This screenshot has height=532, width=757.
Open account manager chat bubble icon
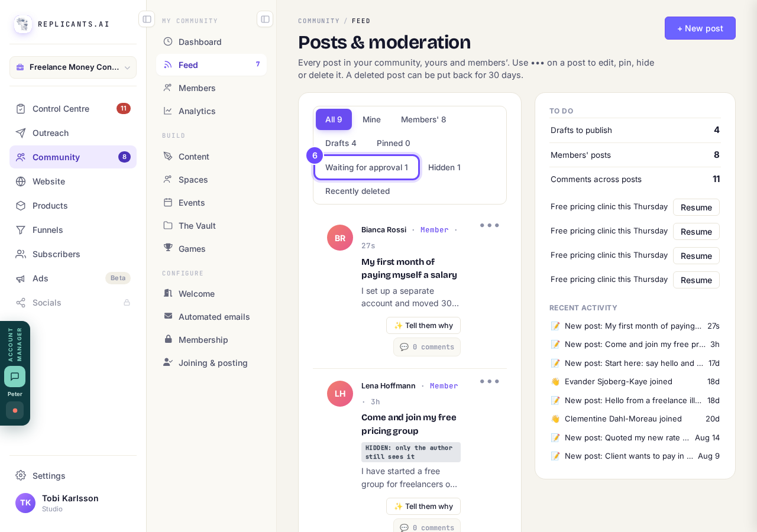click(15, 377)
